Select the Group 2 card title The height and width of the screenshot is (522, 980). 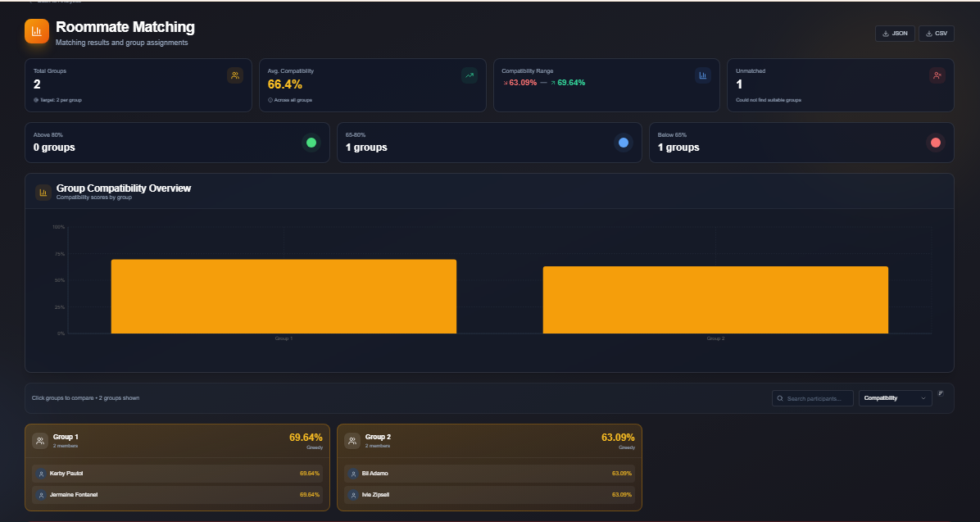(x=378, y=437)
